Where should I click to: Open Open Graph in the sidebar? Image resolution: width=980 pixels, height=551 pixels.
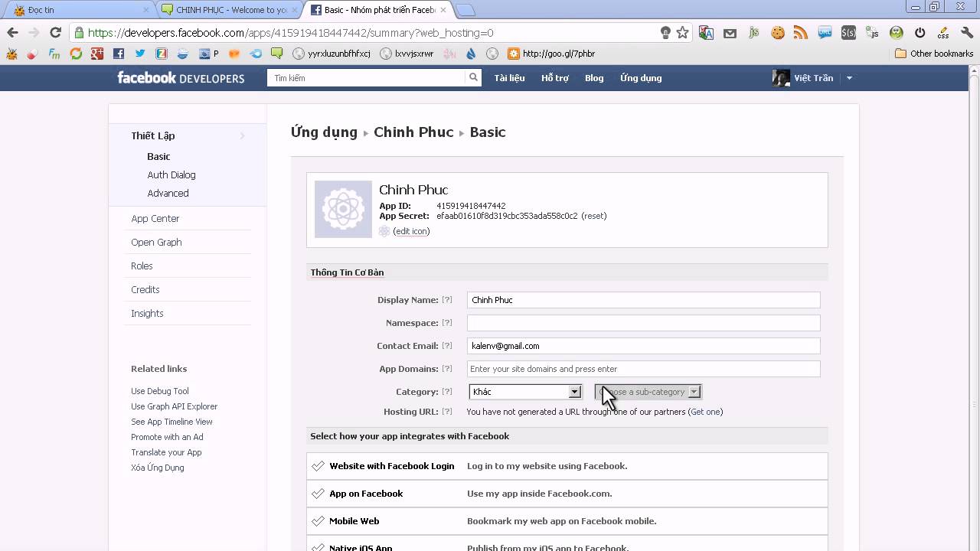pos(156,243)
